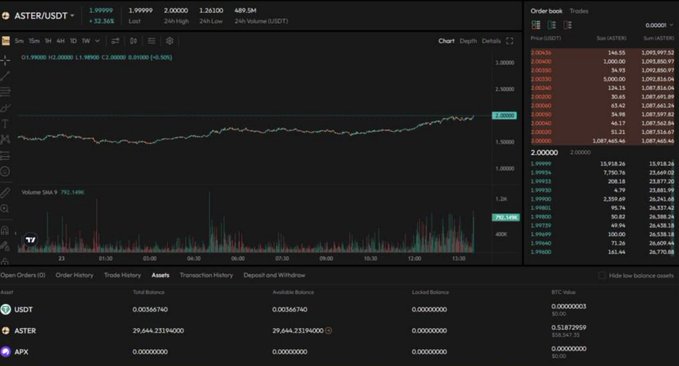Screen dimensions: 679x366
Task: Select the 1D timeframe
Action: 73,41
